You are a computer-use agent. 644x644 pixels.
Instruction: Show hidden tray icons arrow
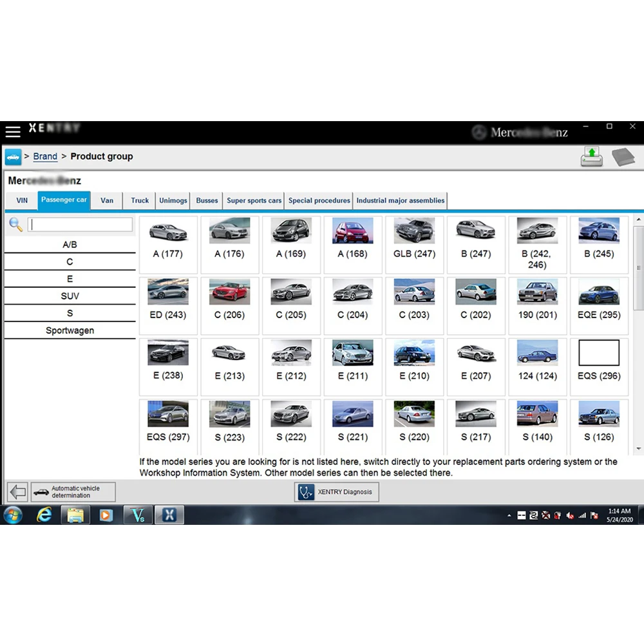point(509,515)
